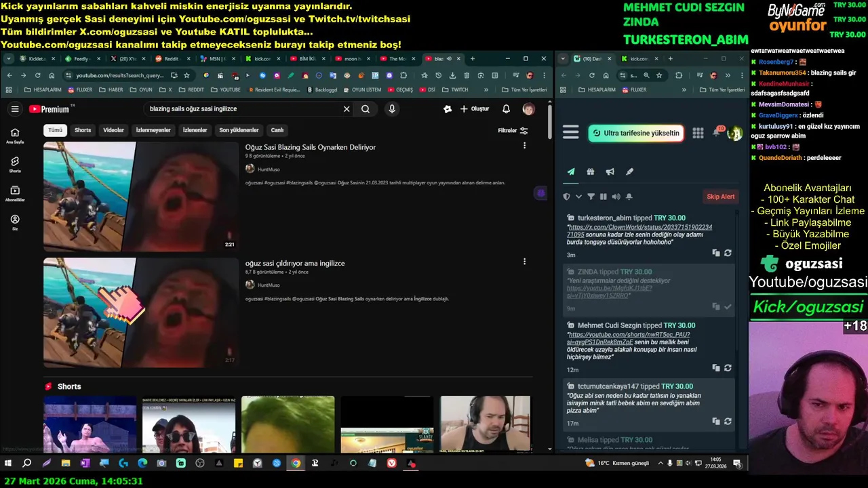The width and height of the screenshot is (868, 488).
Task: Mute alert sound speaker icon
Action: point(616,197)
